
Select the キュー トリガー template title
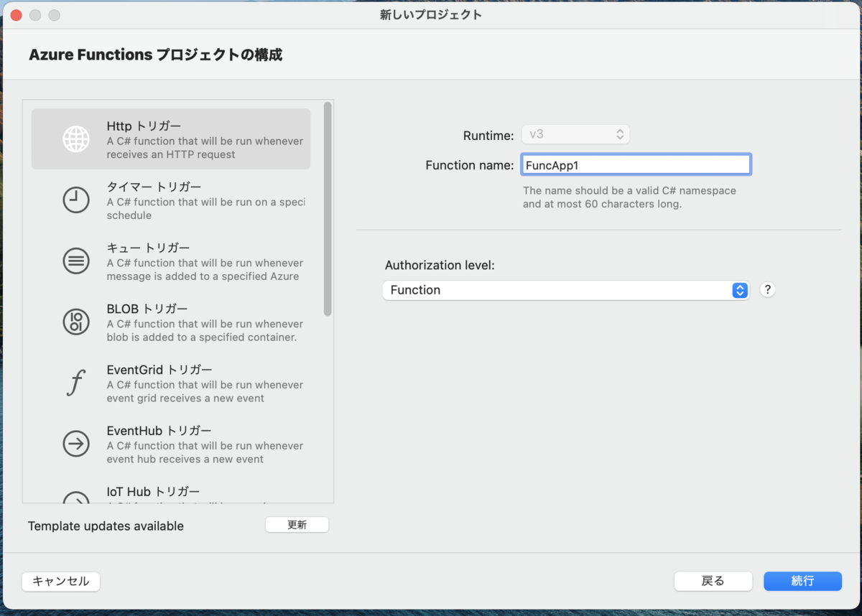(x=149, y=248)
